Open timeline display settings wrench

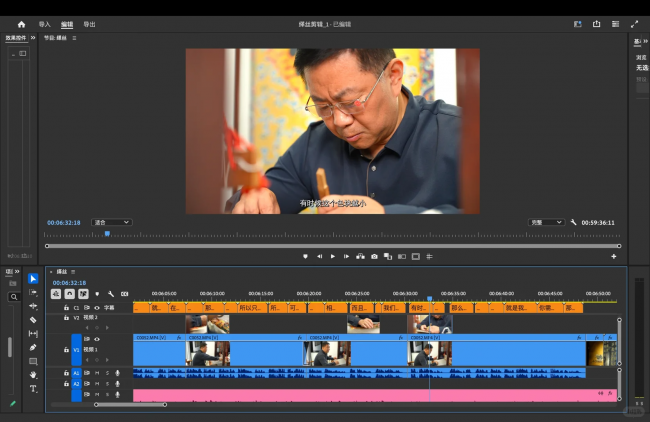pyautogui.click(x=110, y=294)
